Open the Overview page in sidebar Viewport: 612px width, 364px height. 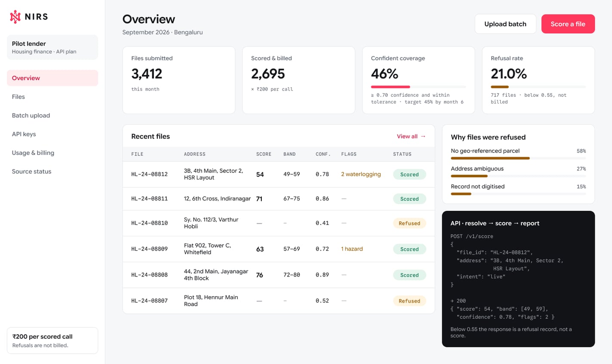52,78
